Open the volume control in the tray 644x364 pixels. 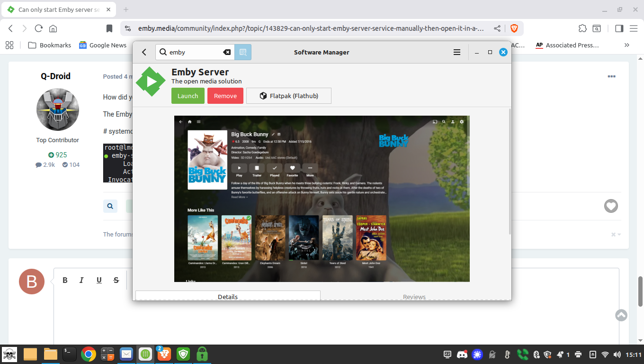pyautogui.click(x=617, y=354)
